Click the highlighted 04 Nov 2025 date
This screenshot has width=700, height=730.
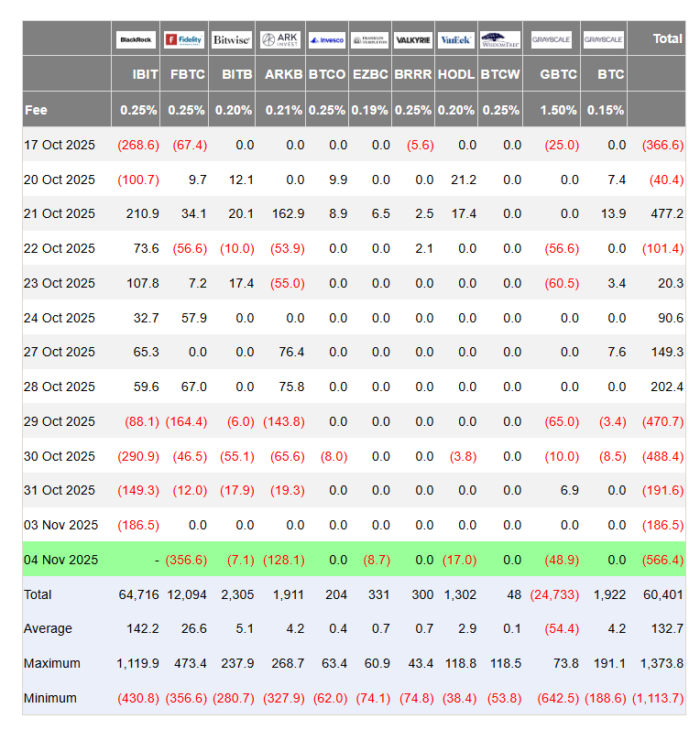click(60, 560)
